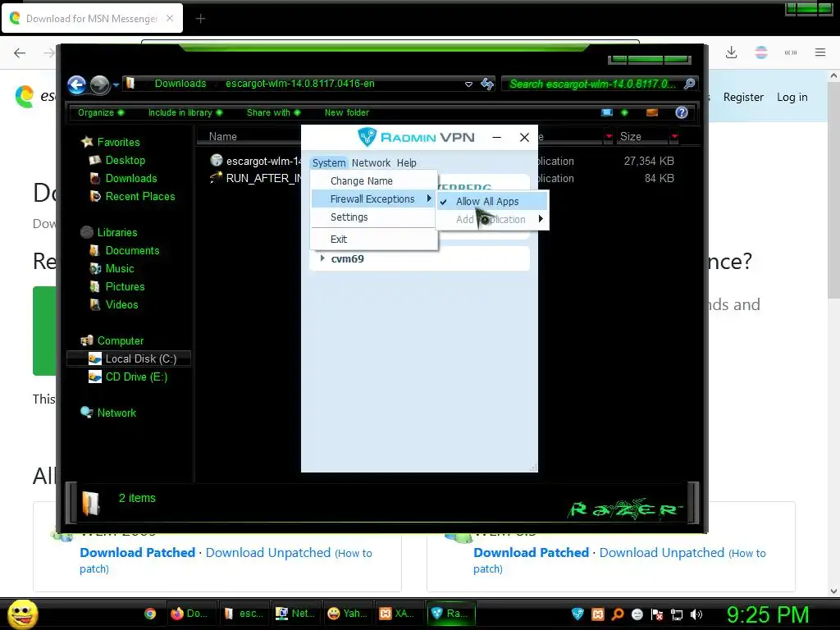Open a new browser tab
The height and width of the screenshot is (630, 840).
(200, 19)
